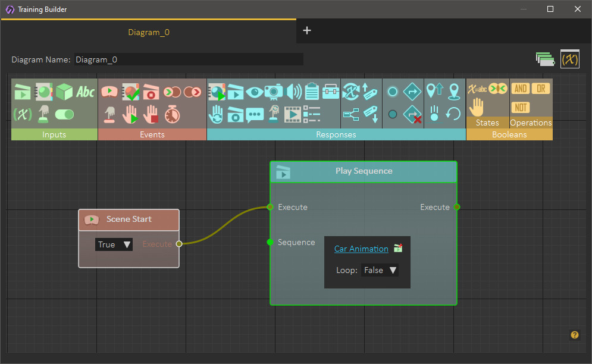Add the speaker sound response node
This screenshot has height=364, width=592.
(x=294, y=92)
